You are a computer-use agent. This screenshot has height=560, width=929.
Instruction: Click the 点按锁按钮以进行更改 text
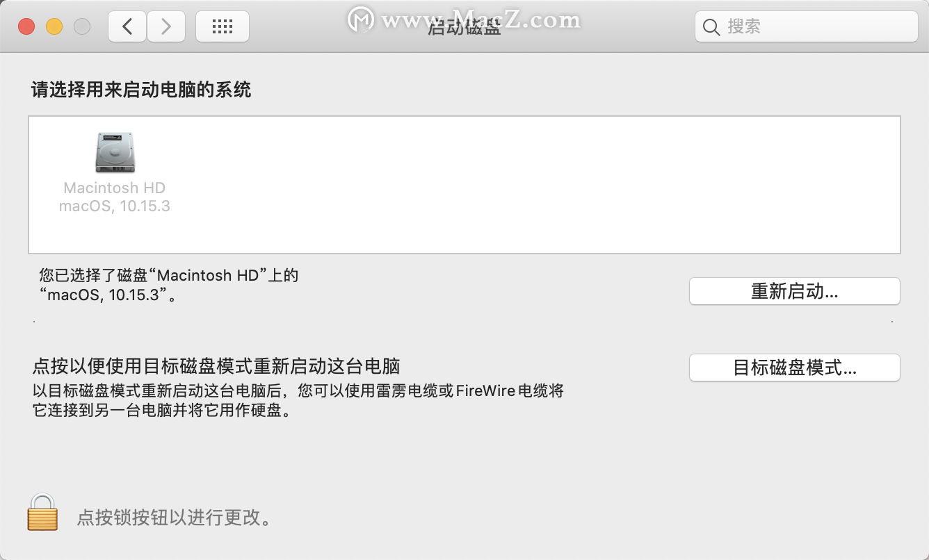point(174,518)
